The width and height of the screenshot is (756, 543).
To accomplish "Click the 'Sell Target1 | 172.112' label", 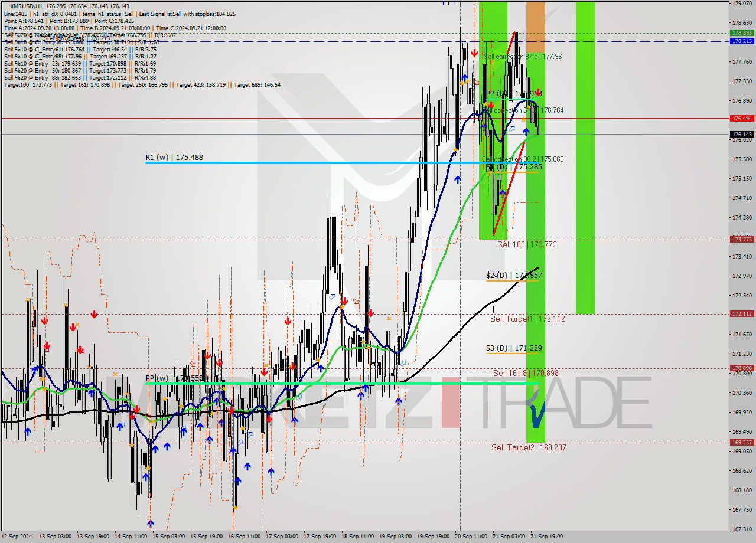I will click(x=527, y=319).
